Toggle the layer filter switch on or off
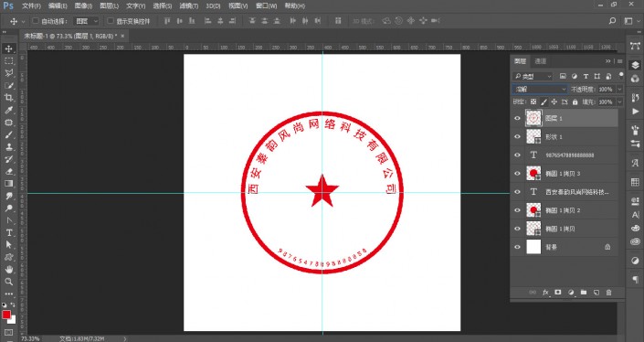This screenshot has height=342, width=644. click(620, 75)
